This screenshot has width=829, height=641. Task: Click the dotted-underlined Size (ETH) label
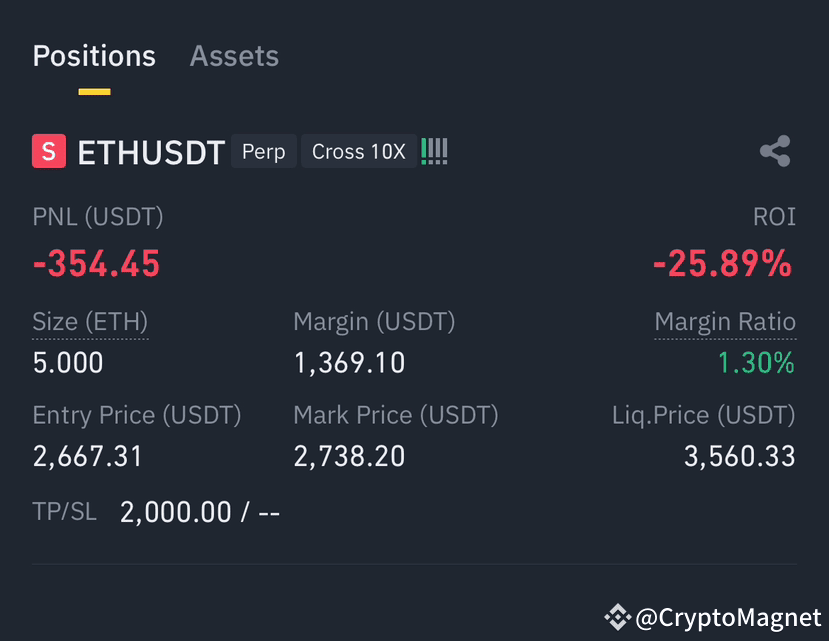click(89, 321)
